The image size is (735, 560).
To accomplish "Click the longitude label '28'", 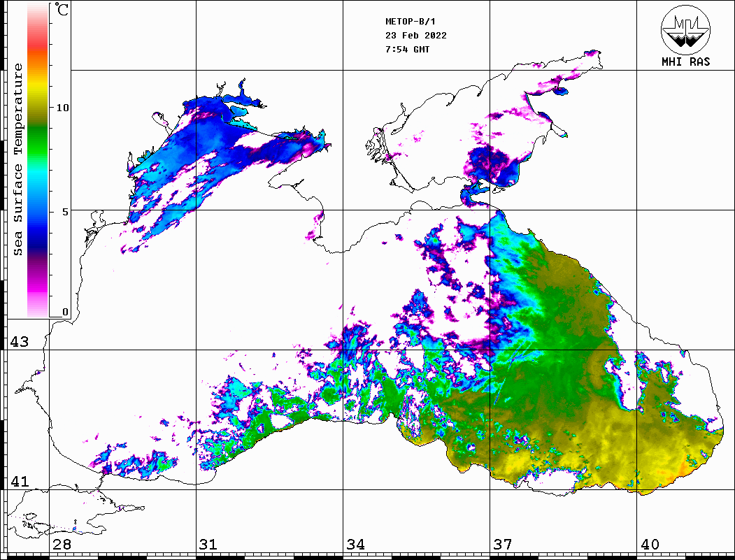I will coord(62,545).
